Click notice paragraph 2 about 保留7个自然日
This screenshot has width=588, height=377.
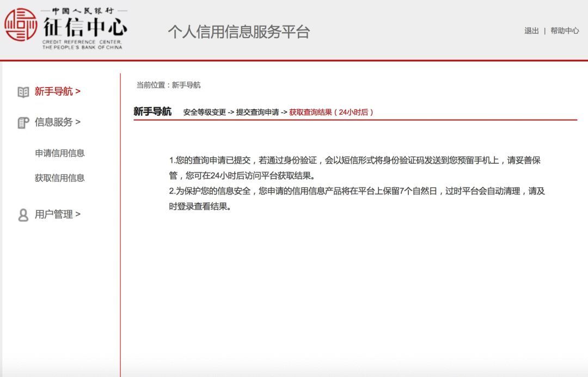357,199
